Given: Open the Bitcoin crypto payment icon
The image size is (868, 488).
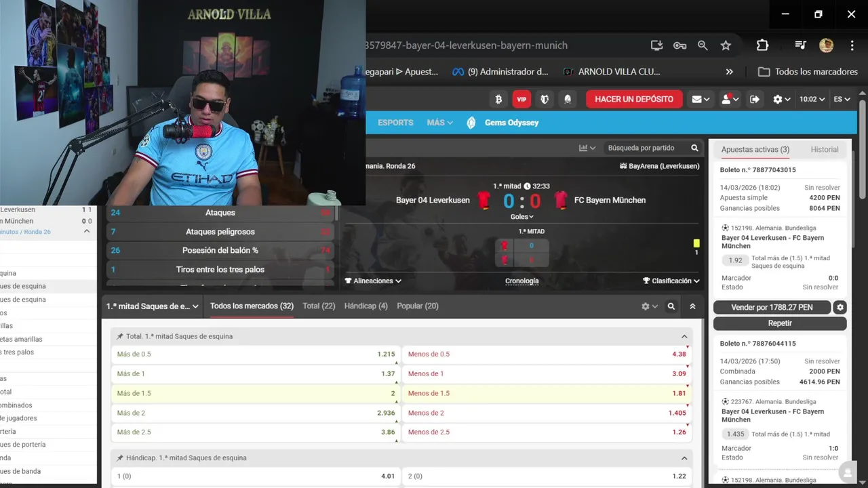Looking at the screenshot, I should (498, 99).
